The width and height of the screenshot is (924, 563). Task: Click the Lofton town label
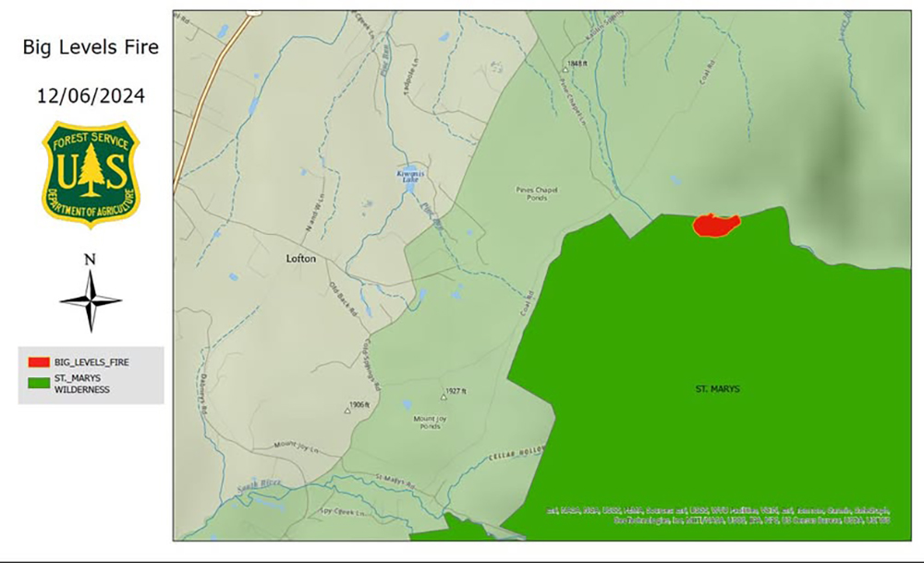(301, 259)
